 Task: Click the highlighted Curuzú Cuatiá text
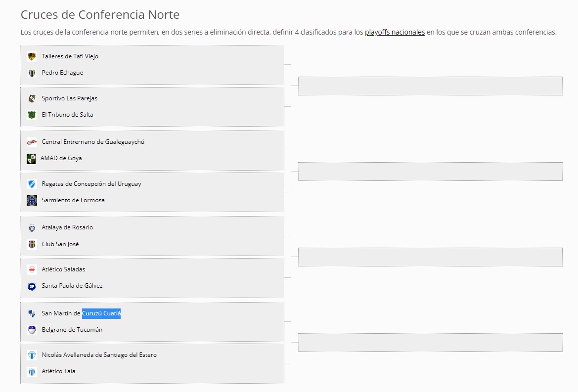pyautogui.click(x=101, y=313)
